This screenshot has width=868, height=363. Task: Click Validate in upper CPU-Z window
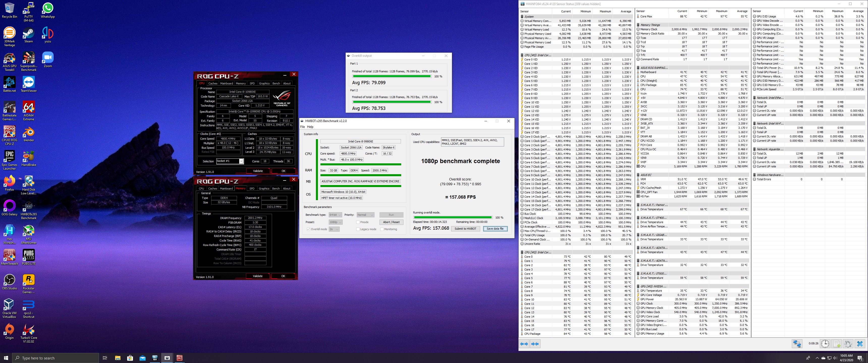pyautogui.click(x=258, y=171)
